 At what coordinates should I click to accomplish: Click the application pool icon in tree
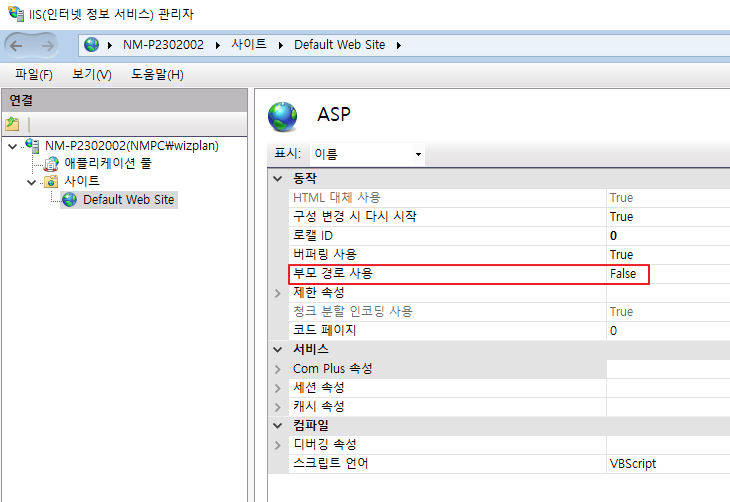click(x=51, y=163)
